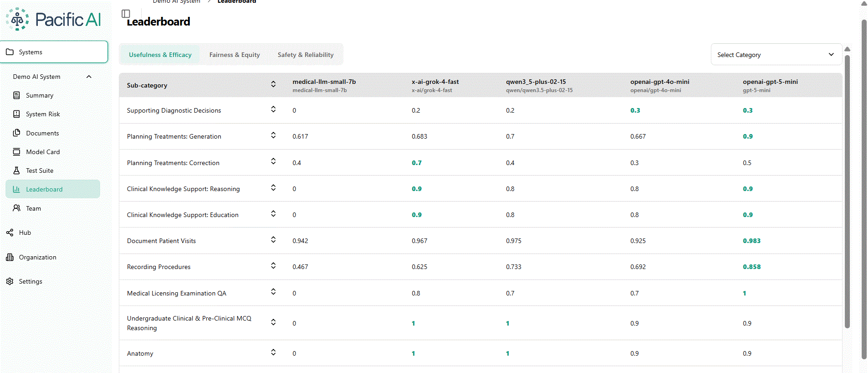This screenshot has height=373, width=868.
Task: Click the medical-llm-small-7b column header
Action: coord(324,85)
